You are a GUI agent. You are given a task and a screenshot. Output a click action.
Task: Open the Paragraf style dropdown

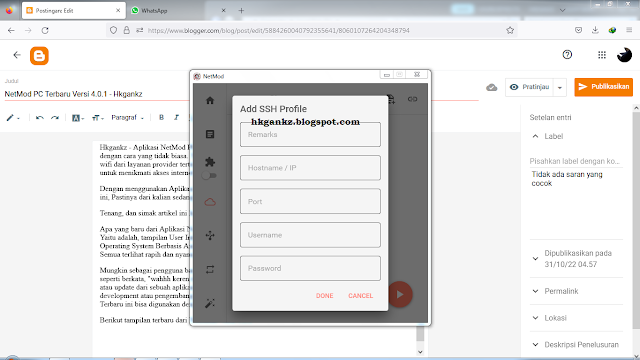pyautogui.click(x=127, y=118)
